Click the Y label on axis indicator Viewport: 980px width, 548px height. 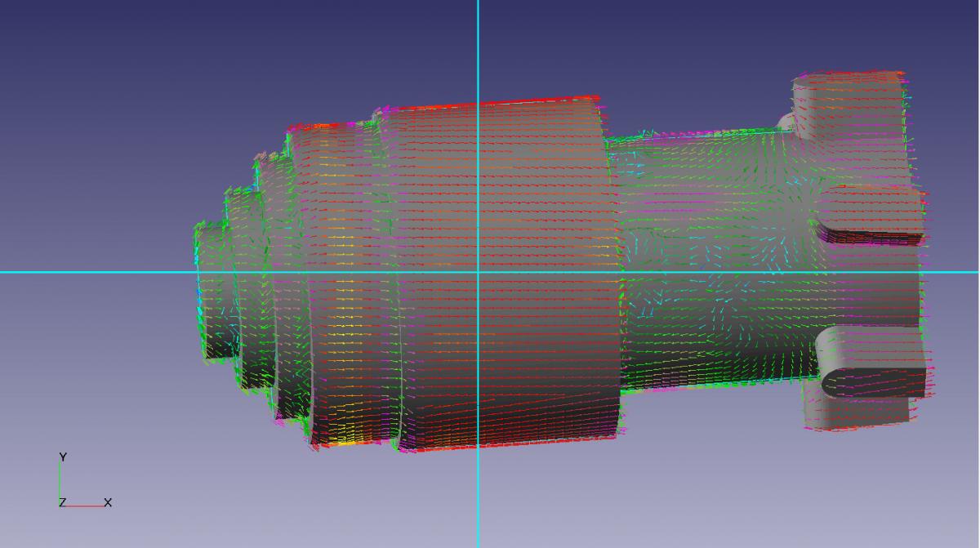(62, 457)
